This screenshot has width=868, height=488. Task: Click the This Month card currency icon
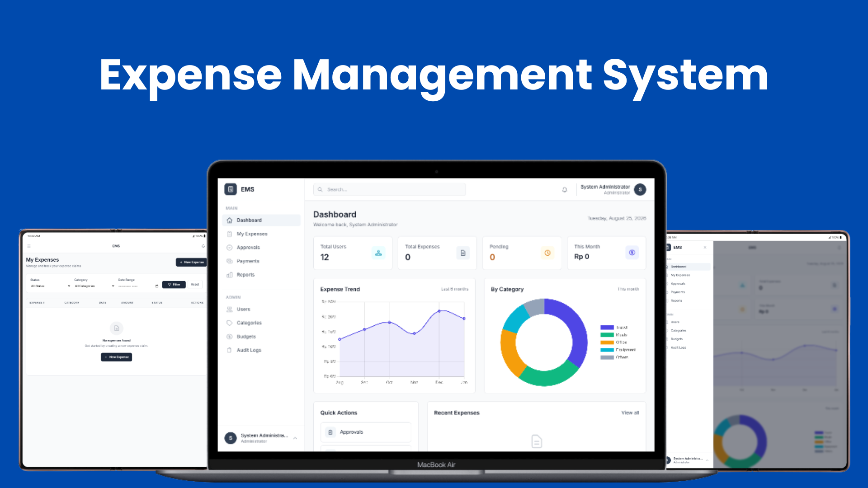point(632,253)
